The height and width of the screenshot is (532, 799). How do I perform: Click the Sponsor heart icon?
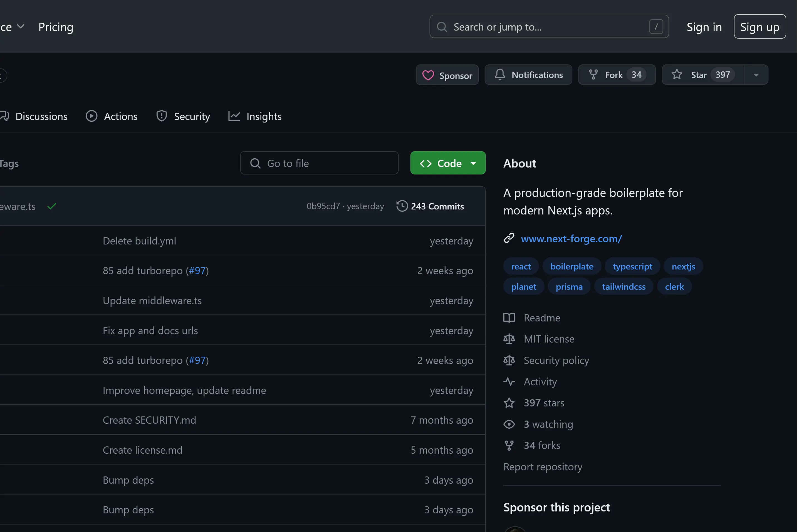(x=428, y=75)
